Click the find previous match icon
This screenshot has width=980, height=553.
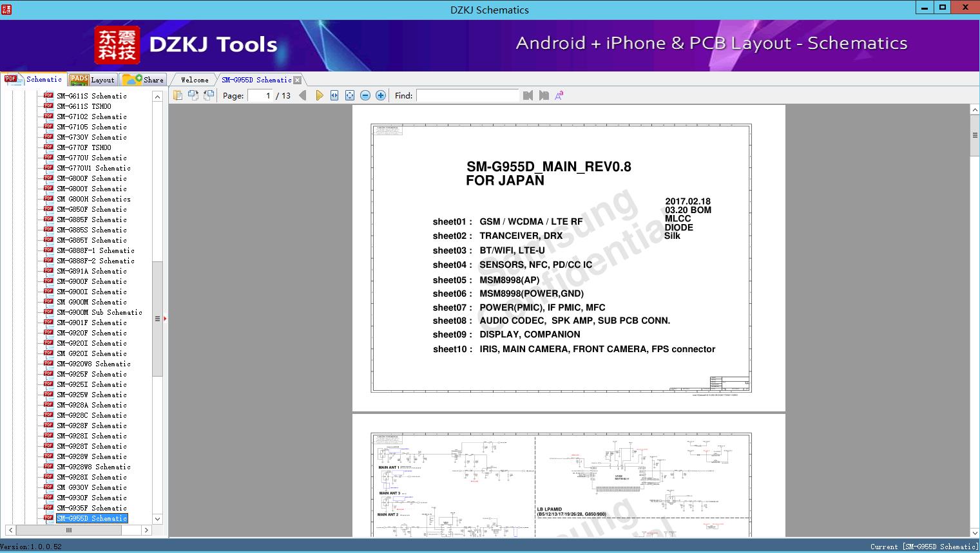point(528,95)
